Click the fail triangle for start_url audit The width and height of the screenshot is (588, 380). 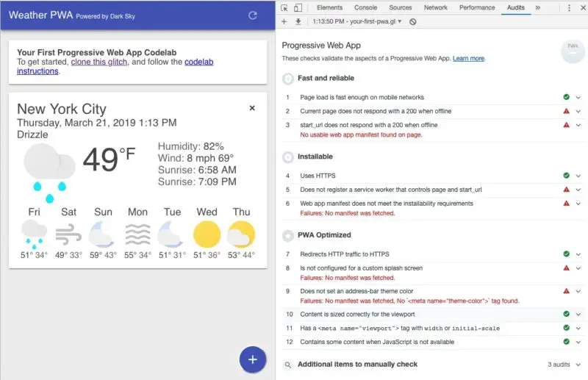tap(566, 125)
